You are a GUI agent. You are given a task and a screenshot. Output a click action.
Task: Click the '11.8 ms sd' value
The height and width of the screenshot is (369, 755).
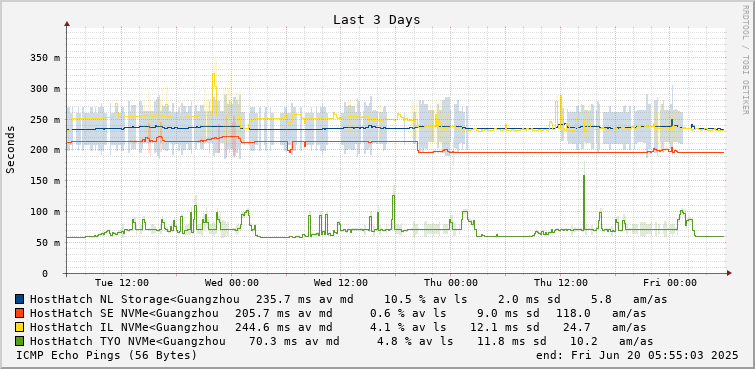[x=512, y=341]
